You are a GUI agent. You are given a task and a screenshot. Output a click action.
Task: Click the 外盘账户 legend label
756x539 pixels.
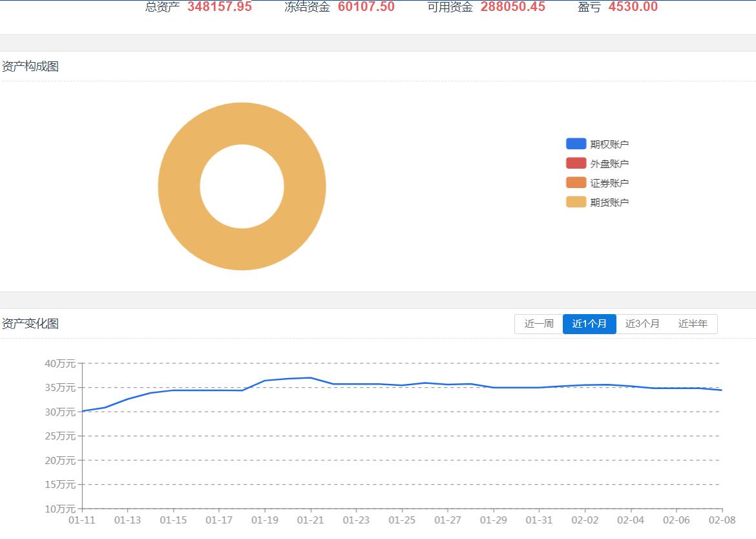point(609,164)
